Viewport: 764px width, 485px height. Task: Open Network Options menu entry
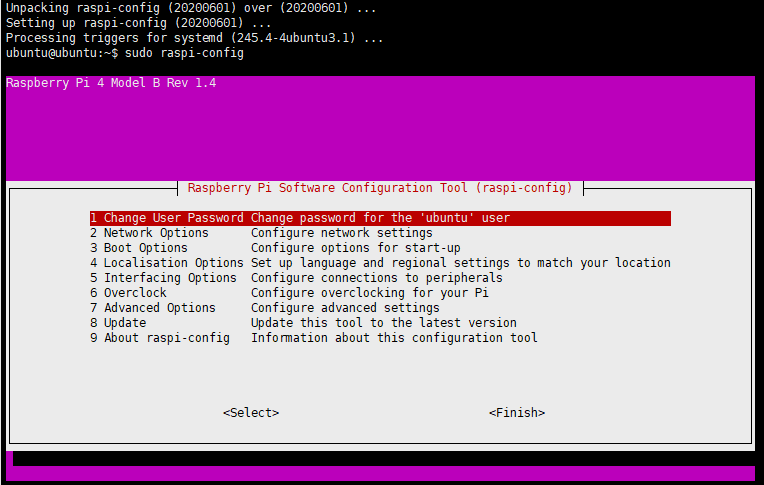pos(149,233)
